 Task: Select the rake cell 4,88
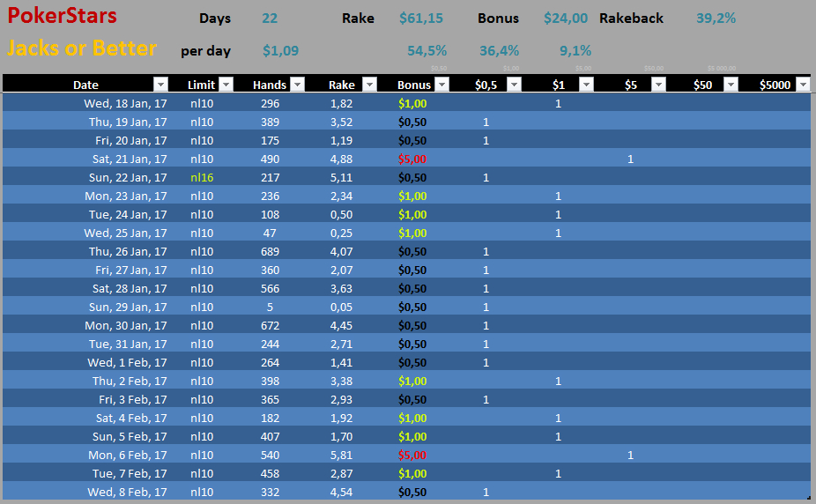341,159
